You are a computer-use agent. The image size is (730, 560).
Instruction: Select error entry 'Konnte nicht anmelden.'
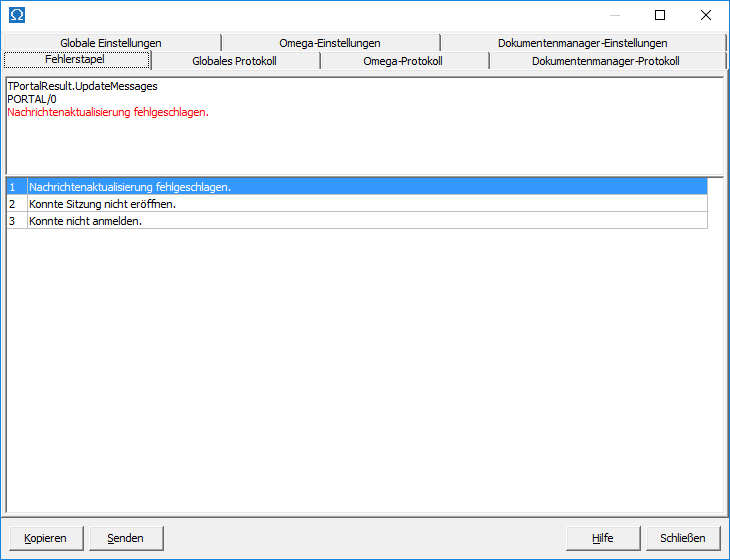click(x=85, y=221)
